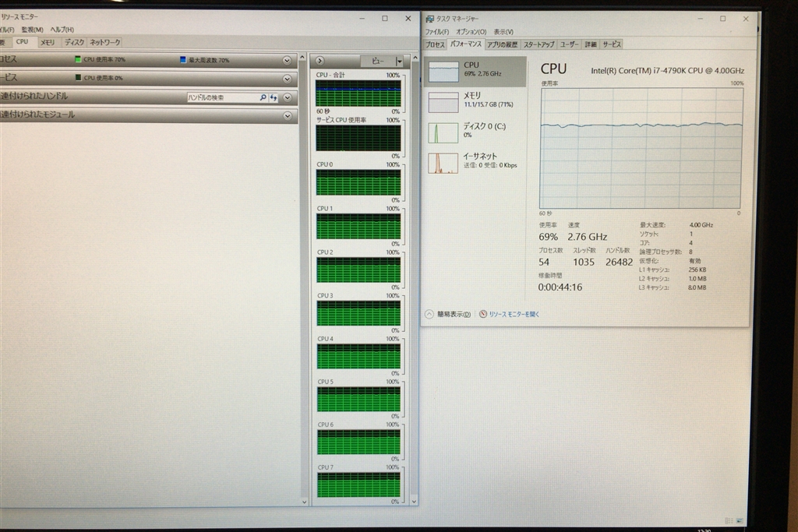798x532 pixels.
Task: Select the CPU 69% 2.76 GHz sidebar item
Action: point(475,71)
